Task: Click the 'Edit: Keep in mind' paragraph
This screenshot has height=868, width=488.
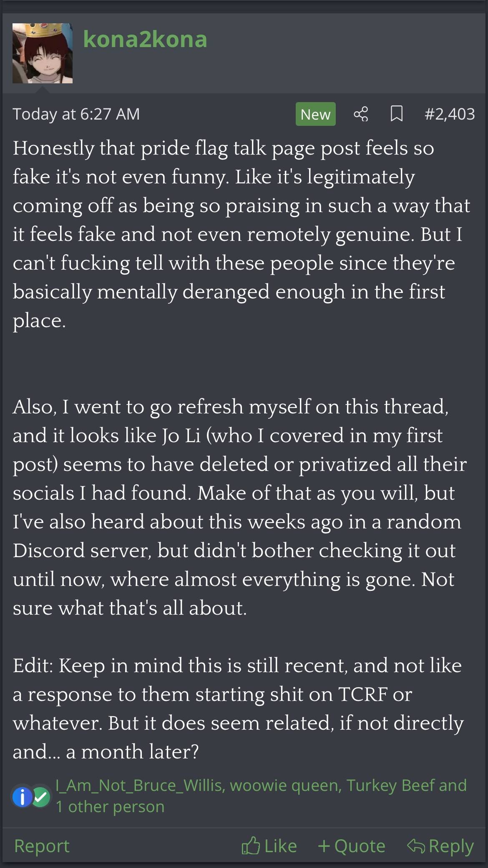Action: click(238, 708)
